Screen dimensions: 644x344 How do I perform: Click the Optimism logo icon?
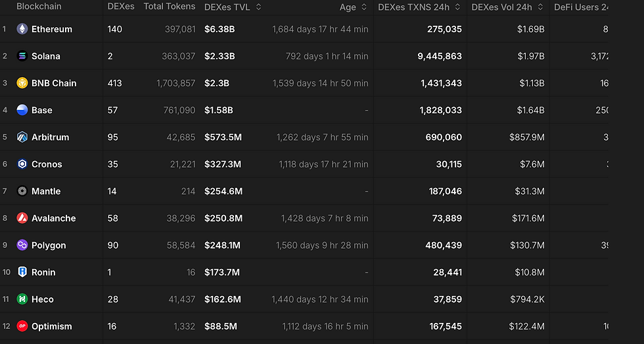tap(22, 326)
